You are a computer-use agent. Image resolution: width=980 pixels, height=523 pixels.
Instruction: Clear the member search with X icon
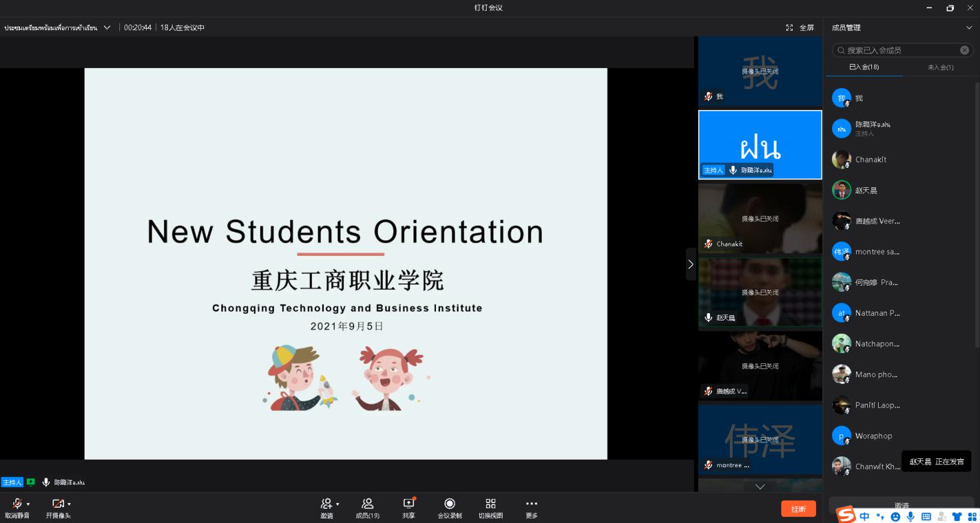pyautogui.click(x=964, y=50)
